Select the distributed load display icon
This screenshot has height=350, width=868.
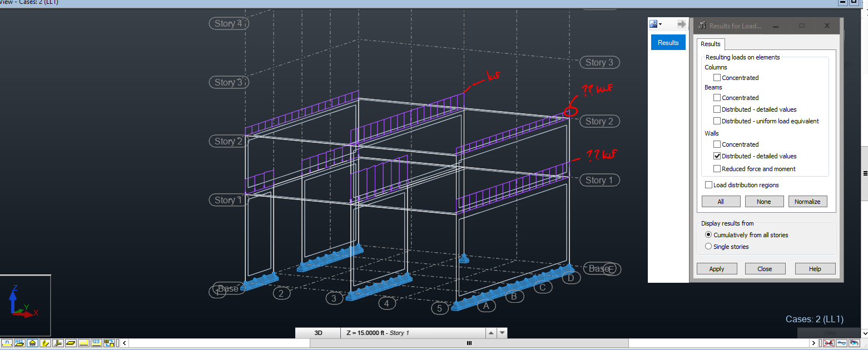(83, 343)
